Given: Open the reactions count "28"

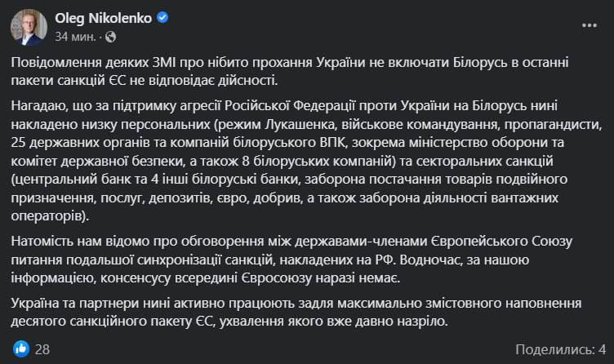Looking at the screenshot, I should [43, 348].
